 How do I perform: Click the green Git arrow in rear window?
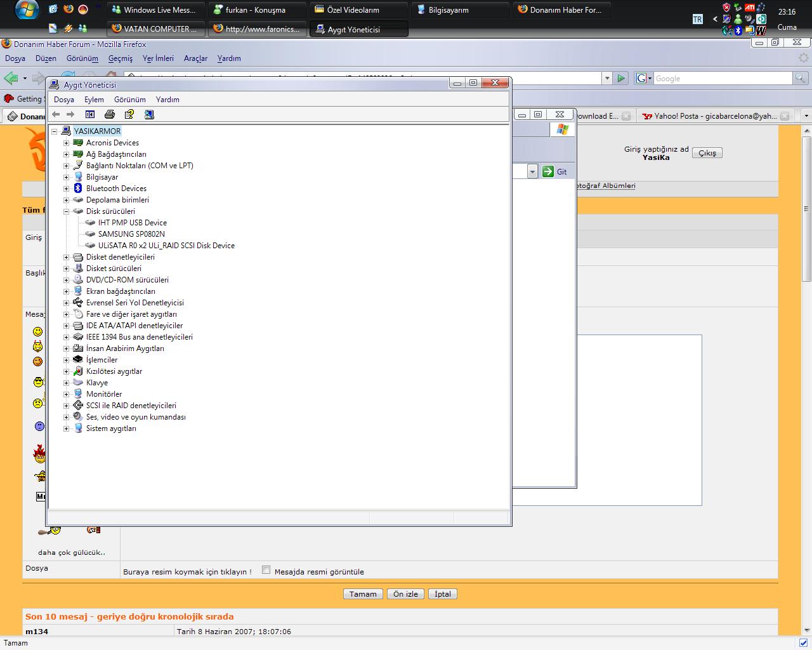tap(548, 171)
